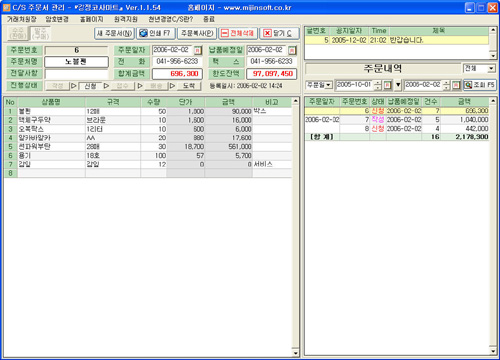Click the 상품명 column header
Viewport: 500px width, 360px height.
[x=51, y=102]
